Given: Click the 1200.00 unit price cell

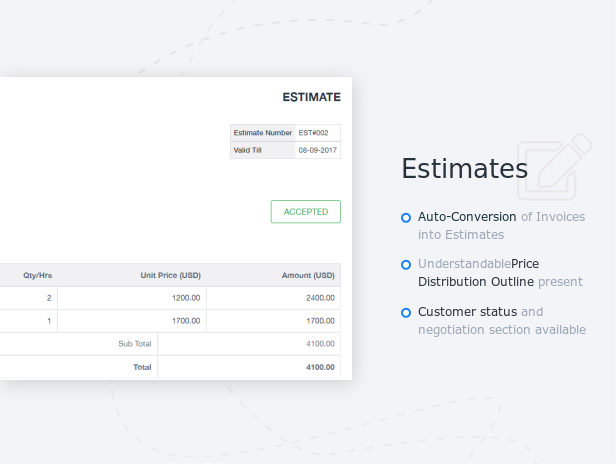Looking at the screenshot, I should [x=132, y=298].
